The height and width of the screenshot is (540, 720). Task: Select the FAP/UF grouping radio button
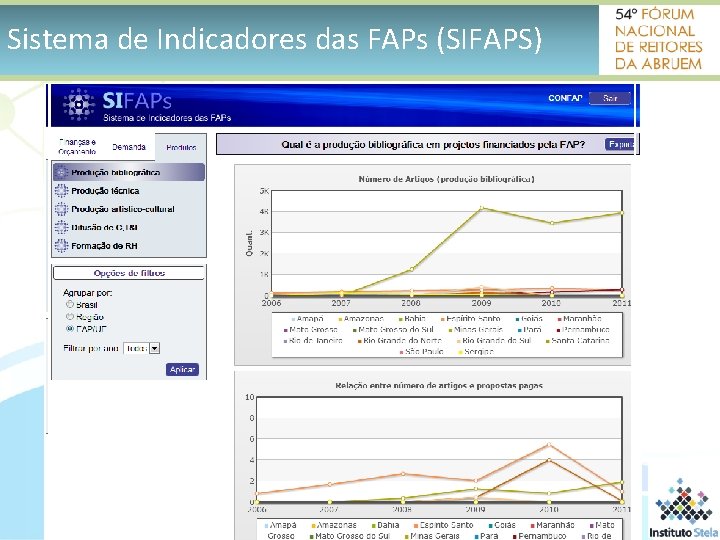click(70, 328)
